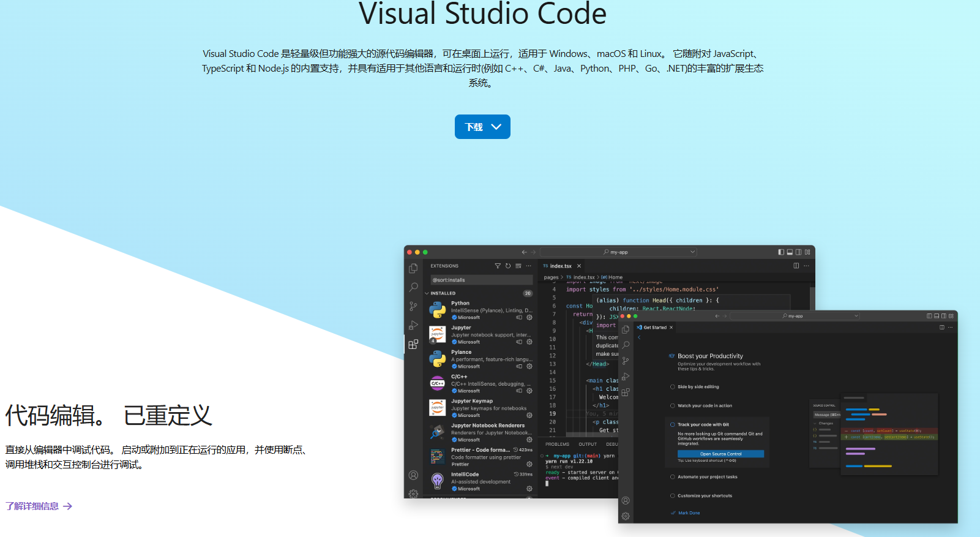Select the Jupyter Notebook Renderers extension
This screenshot has height=537, width=980.
pos(481,433)
